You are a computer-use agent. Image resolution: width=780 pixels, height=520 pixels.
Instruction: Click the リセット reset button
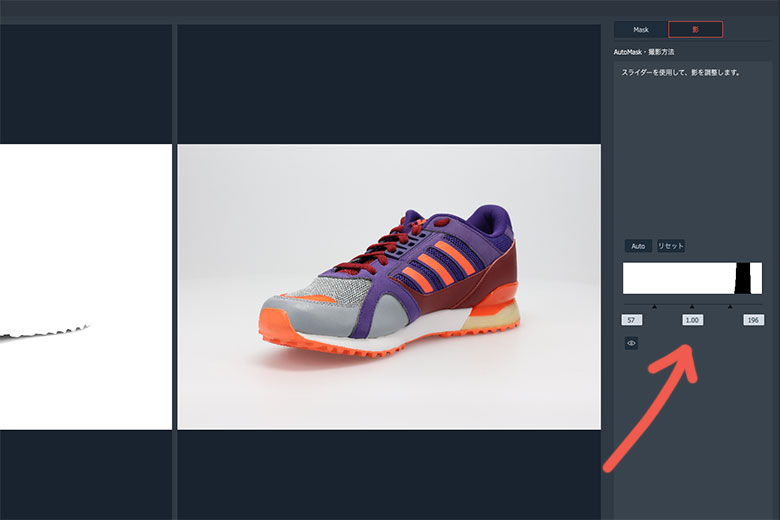[x=671, y=246]
